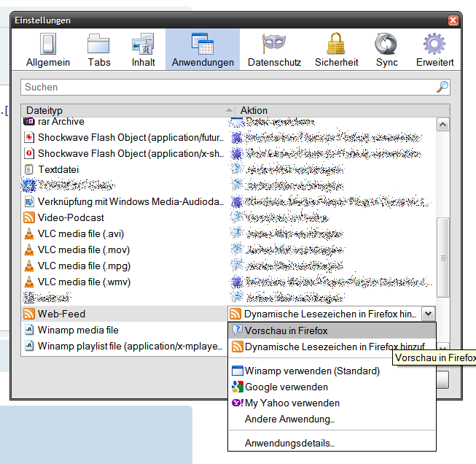Open the Inhalt settings panel
The image size is (476, 464).
(144, 50)
